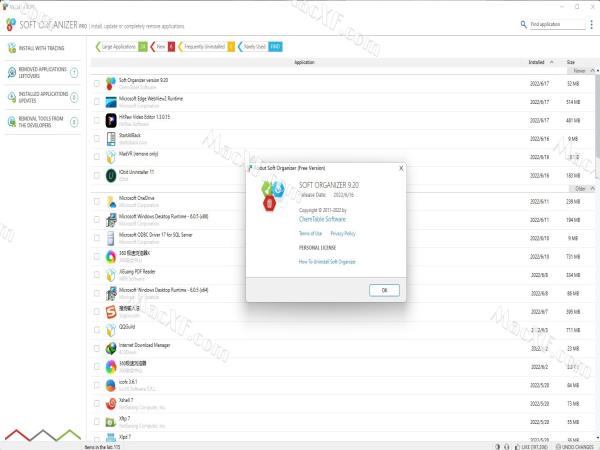Check the box for MadVR (remove only)
The width and height of the screenshot is (600, 450).
coord(97,157)
